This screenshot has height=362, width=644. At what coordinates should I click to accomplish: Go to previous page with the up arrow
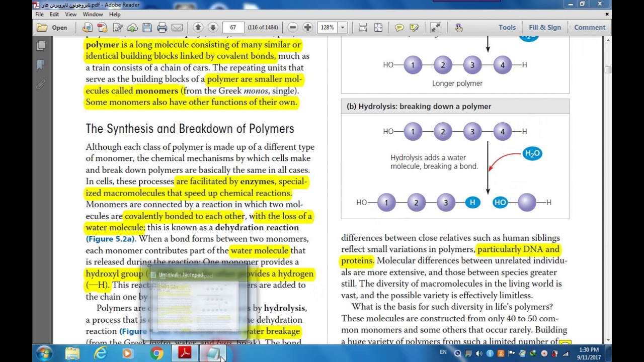pos(198,28)
